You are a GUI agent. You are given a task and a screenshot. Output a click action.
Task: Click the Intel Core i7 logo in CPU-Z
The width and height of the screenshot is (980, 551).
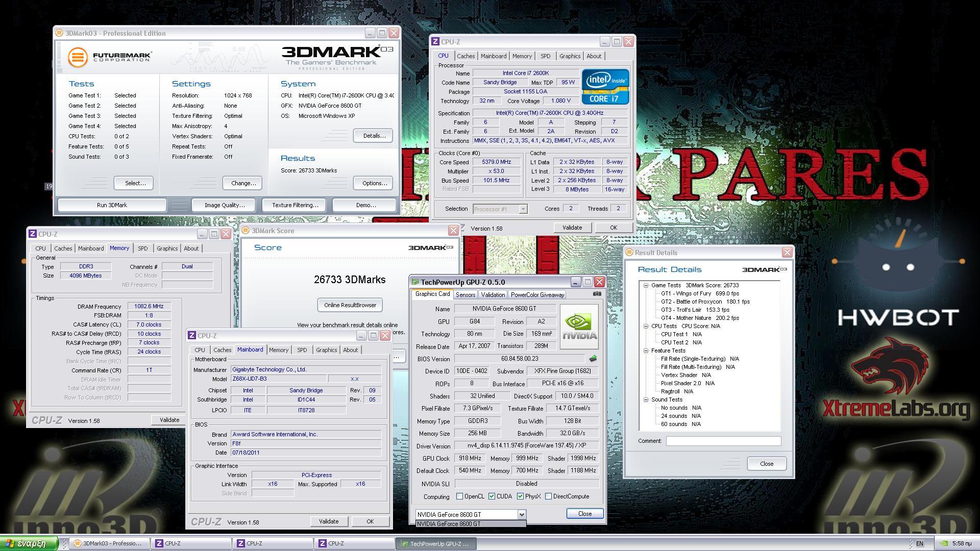pos(605,87)
